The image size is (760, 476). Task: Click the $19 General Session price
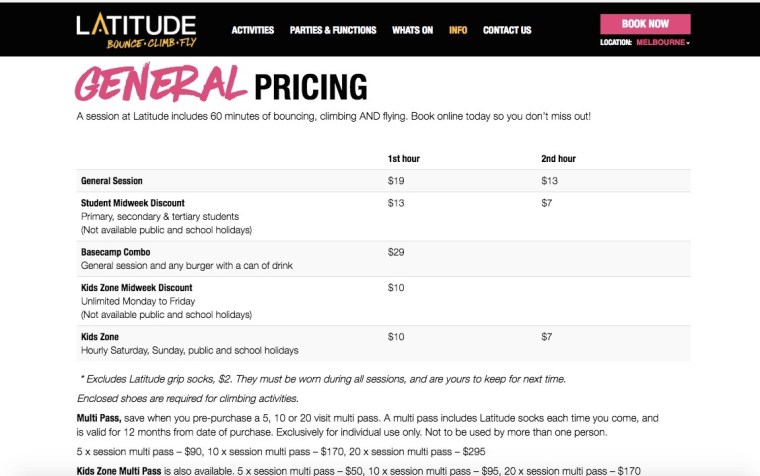click(395, 181)
